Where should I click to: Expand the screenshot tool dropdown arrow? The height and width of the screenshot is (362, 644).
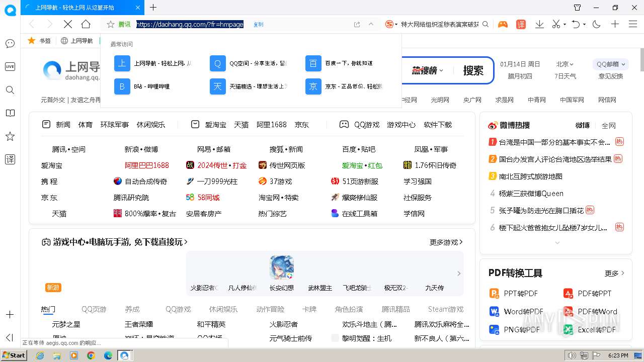click(x=565, y=24)
